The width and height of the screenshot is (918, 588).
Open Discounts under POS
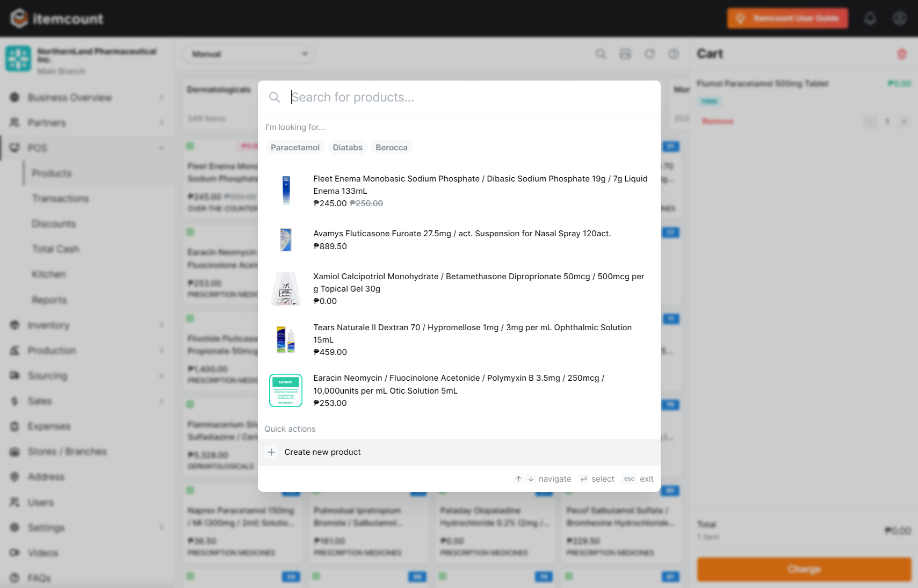54,224
